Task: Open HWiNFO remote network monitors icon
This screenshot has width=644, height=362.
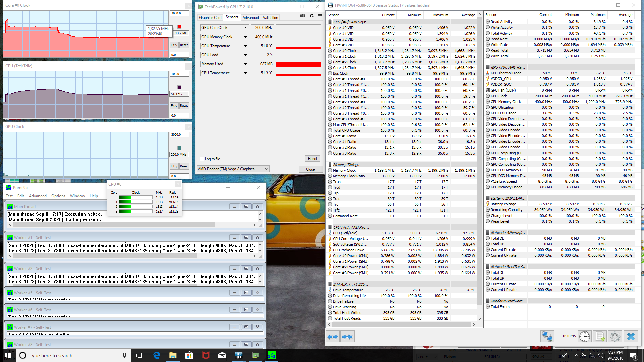Action: pos(547,336)
